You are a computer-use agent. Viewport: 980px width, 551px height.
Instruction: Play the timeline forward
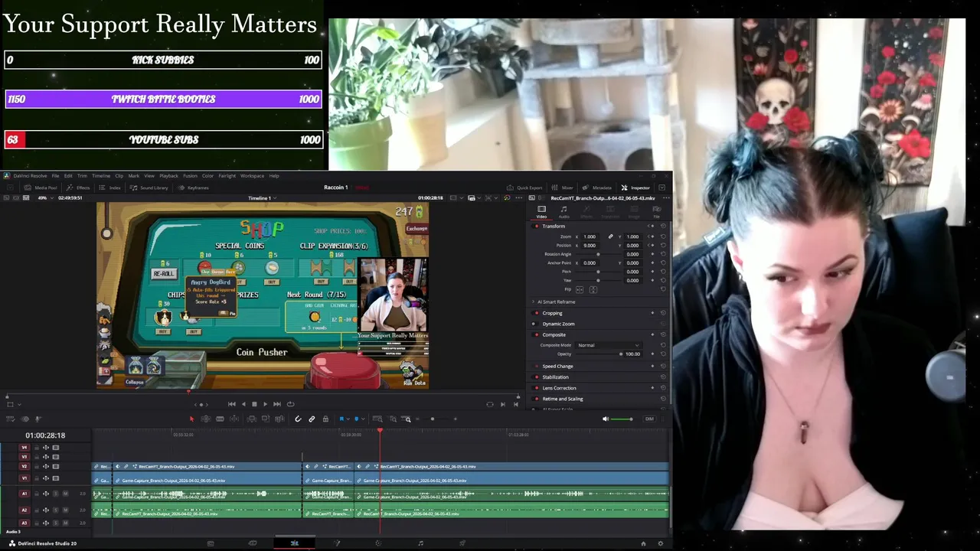pyautogui.click(x=265, y=404)
